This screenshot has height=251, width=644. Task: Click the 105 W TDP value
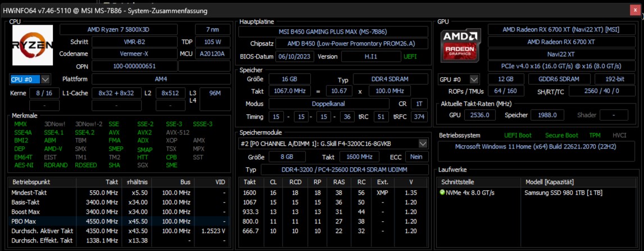point(212,42)
